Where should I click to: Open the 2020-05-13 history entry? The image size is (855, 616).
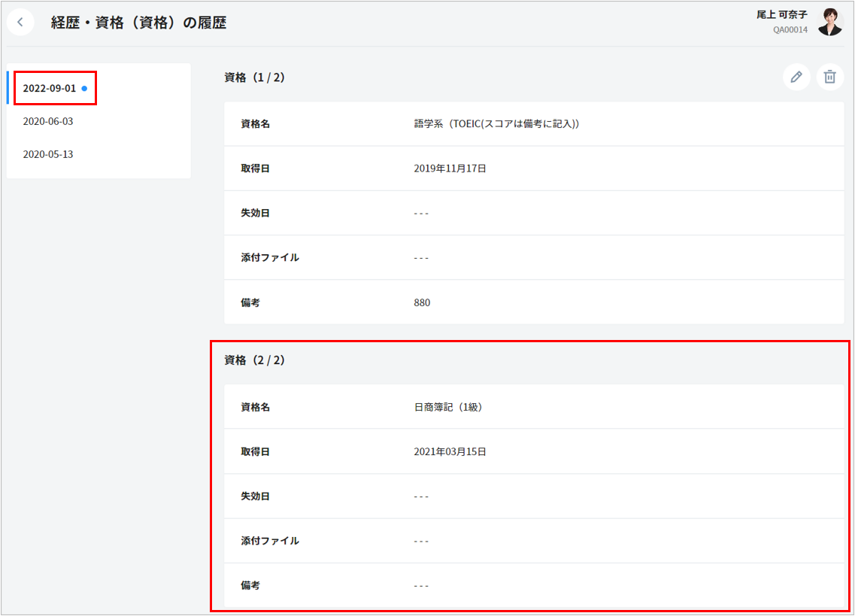tap(48, 154)
